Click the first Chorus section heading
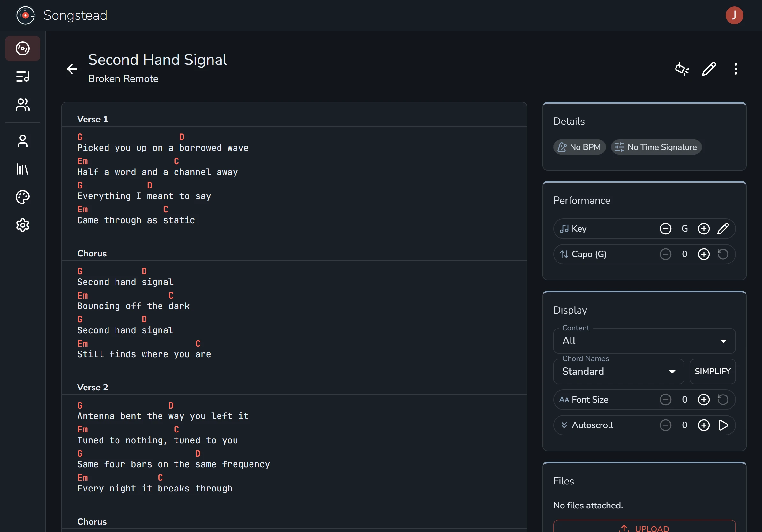762x532 pixels. tap(92, 253)
